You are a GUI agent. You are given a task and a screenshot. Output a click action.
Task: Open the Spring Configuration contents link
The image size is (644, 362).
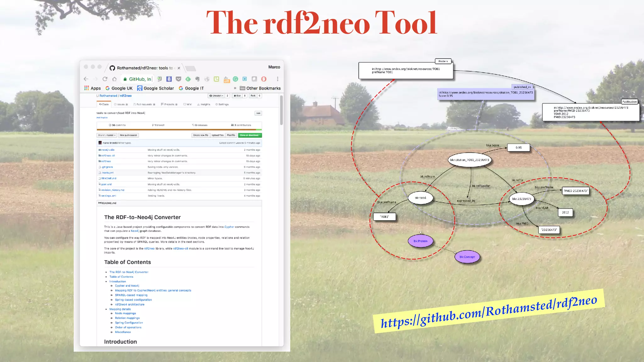pyautogui.click(x=129, y=323)
